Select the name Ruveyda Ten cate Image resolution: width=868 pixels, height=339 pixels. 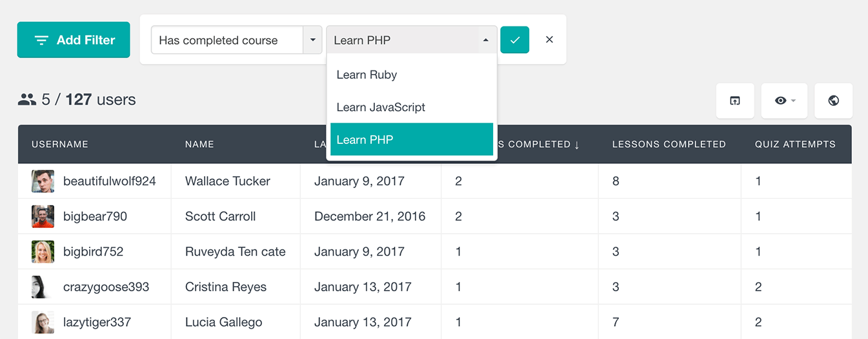pyautogui.click(x=236, y=252)
